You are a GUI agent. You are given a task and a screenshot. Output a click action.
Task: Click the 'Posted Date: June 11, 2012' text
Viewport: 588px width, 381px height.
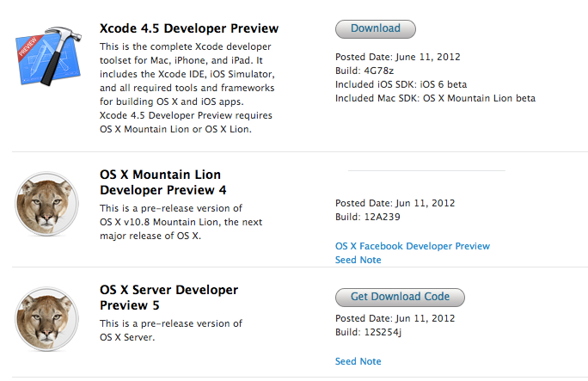click(x=398, y=57)
